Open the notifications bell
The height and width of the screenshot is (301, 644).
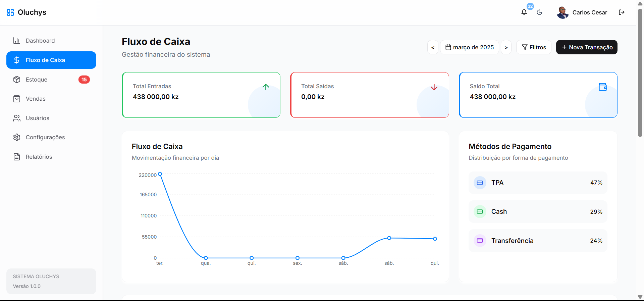coord(524,12)
